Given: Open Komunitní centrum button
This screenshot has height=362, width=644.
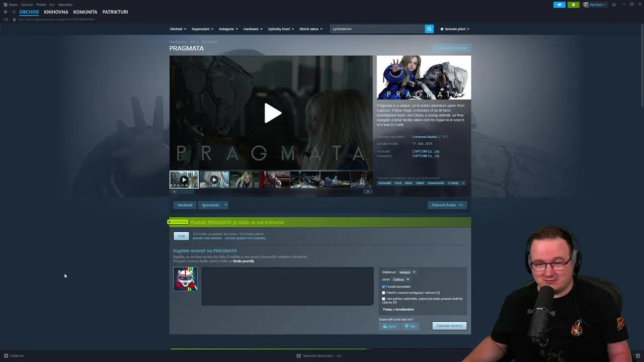Looking at the screenshot, I should (451, 48).
